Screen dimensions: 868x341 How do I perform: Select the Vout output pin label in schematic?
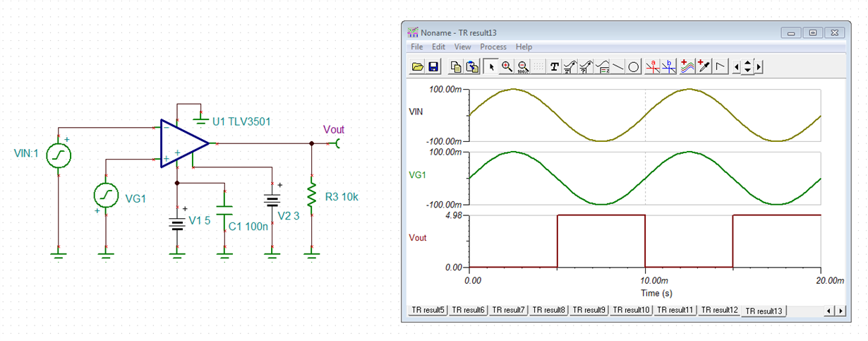[x=334, y=129]
